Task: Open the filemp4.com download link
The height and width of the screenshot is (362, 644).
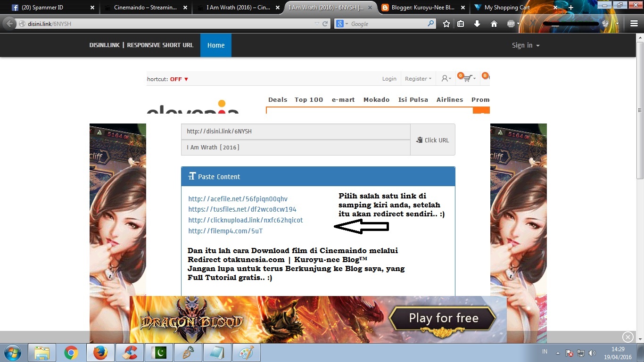Action: click(x=225, y=231)
